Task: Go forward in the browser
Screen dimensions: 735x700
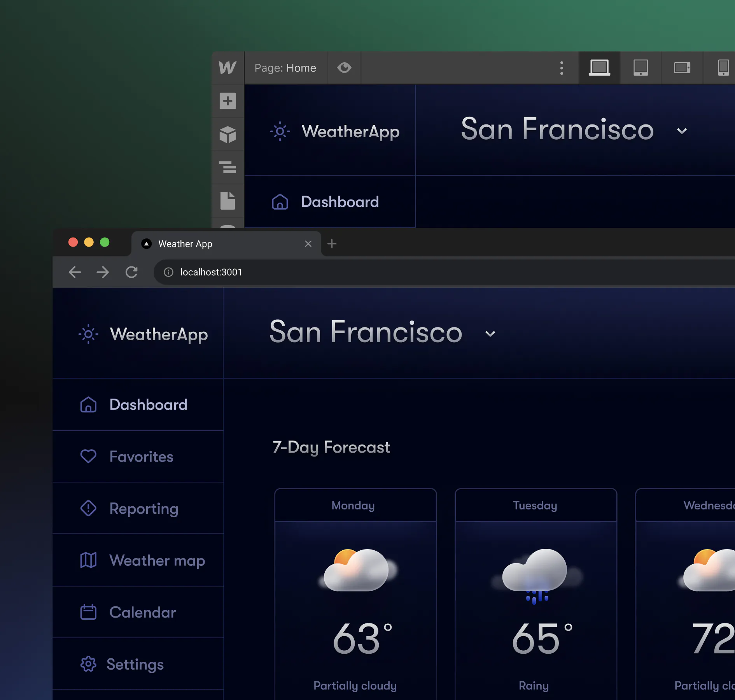Action: click(103, 272)
